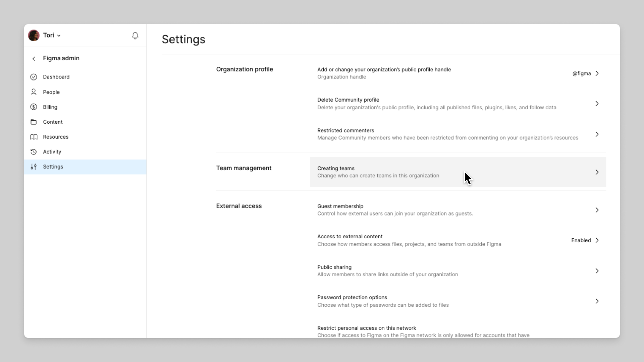Go to the Activity menu item
The height and width of the screenshot is (362, 644).
[x=52, y=152]
